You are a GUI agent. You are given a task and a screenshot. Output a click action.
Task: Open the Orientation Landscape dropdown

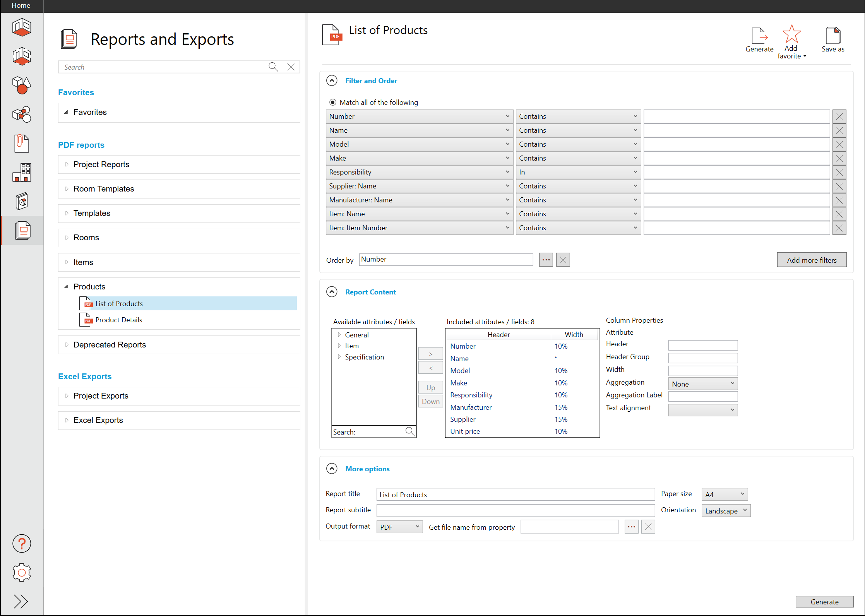pos(725,511)
